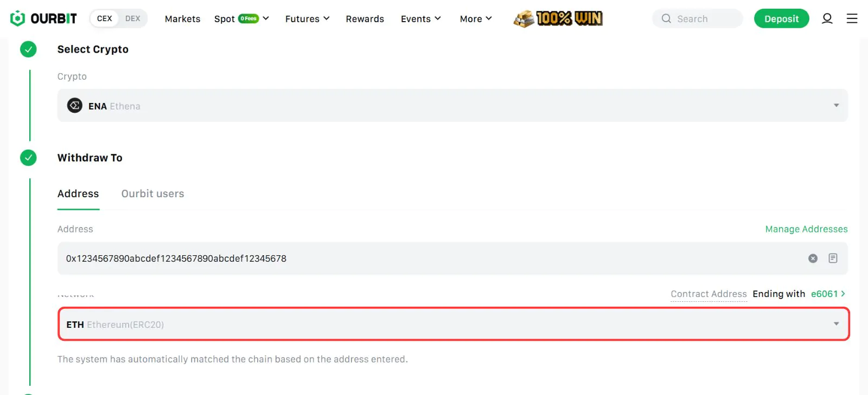The image size is (868, 395).
Task: Open the Manage Addresses link
Action: [806, 229]
